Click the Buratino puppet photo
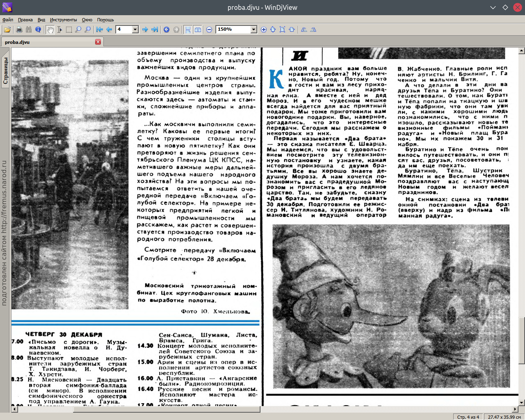Screen dimensions: 525x420 391,306
